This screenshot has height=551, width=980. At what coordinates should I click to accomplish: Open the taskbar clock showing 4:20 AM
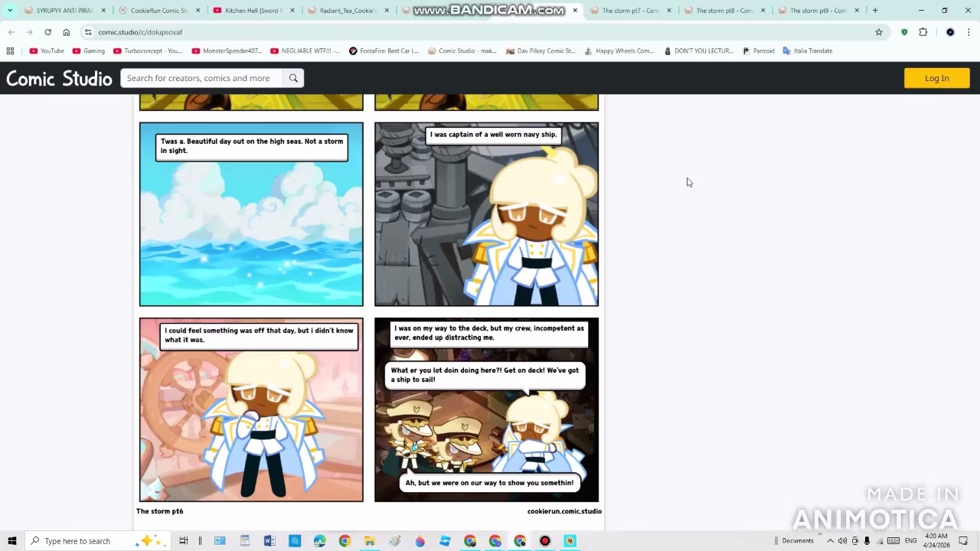pyautogui.click(x=936, y=541)
